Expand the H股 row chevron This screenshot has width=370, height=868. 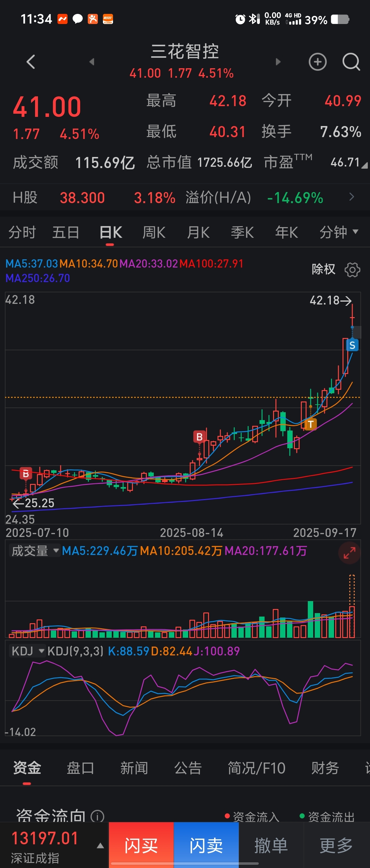352,197
